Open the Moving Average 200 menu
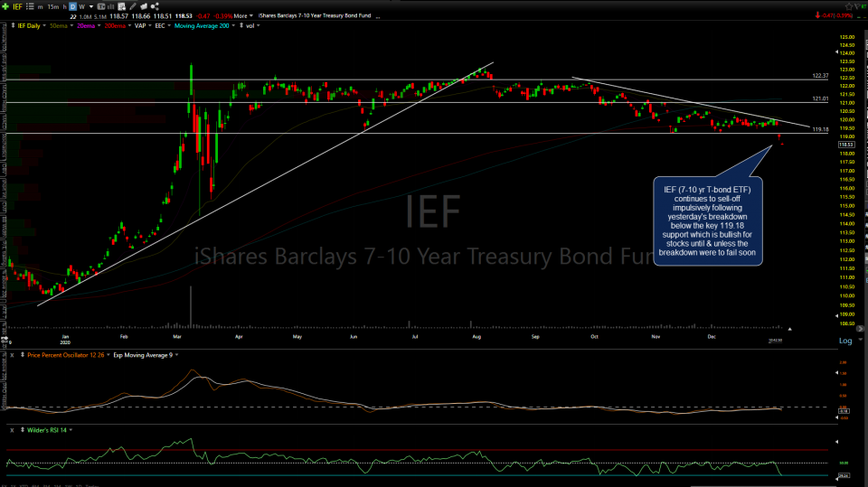The width and height of the screenshot is (868, 487). pos(205,25)
